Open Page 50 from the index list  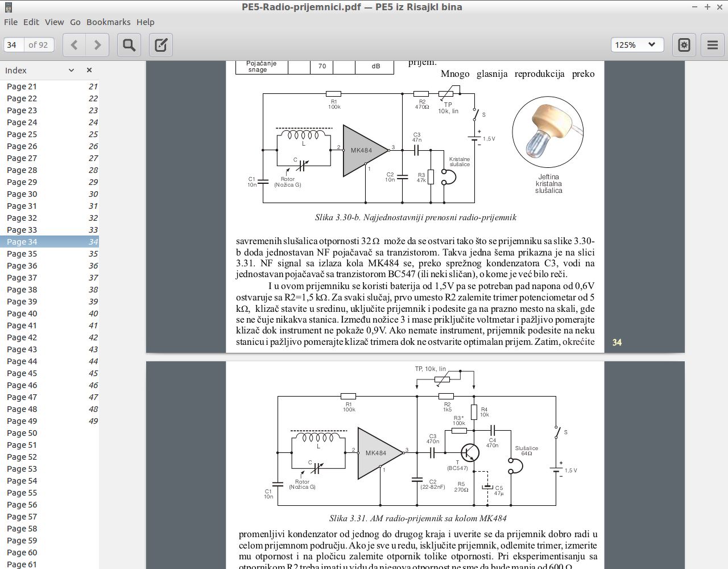[49, 433]
